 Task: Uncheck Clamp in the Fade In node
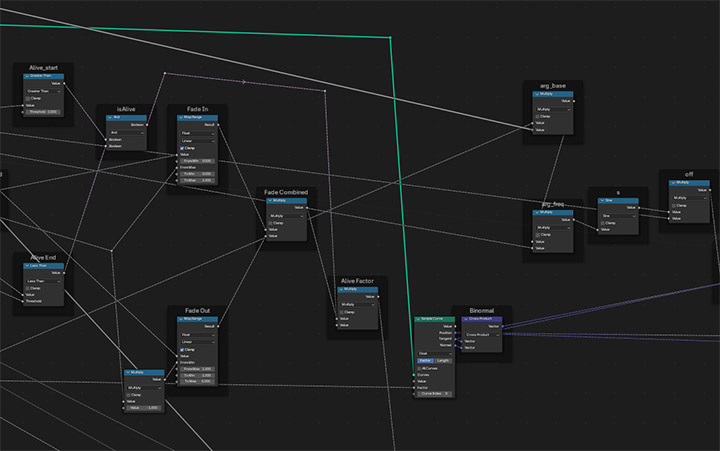pos(181,147)
